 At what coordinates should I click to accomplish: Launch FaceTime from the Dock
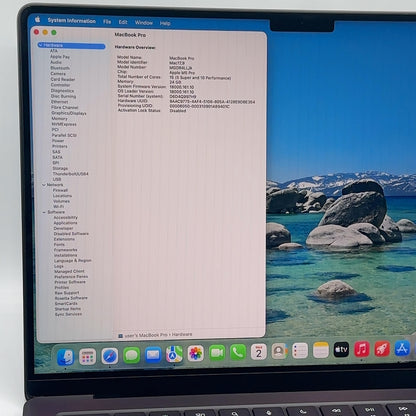(x=217, y=353)
